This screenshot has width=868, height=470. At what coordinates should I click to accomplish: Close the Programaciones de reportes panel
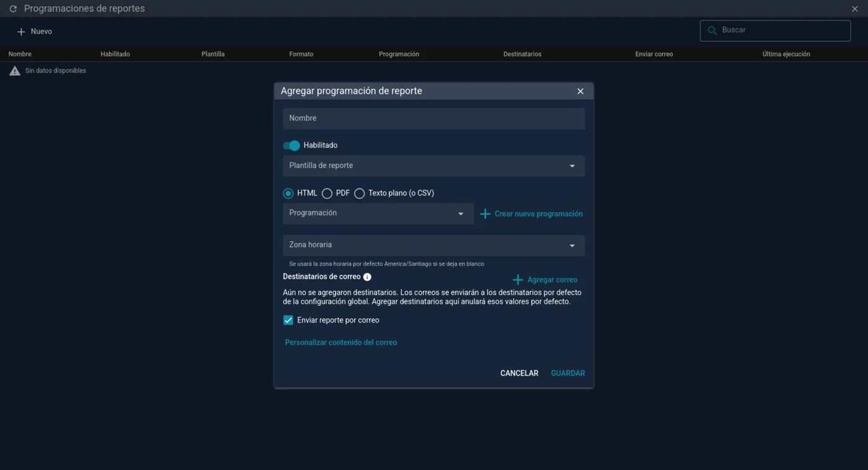pyautogui.click(x=855, y=9)
